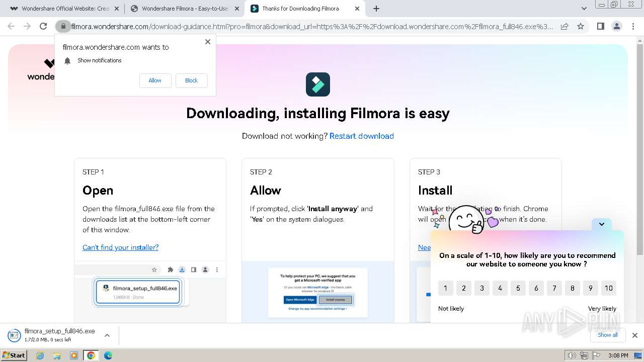Rate 9 on the recommendation scale
This screenshot has height=362, width=644.
click(590, 288)
